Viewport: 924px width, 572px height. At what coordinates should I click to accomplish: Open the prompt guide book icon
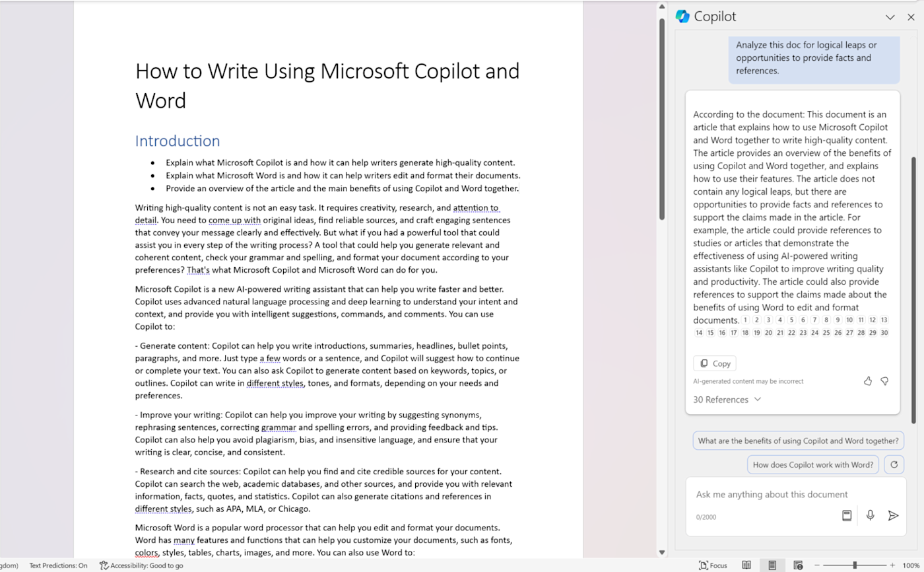(x=847, y=516)
